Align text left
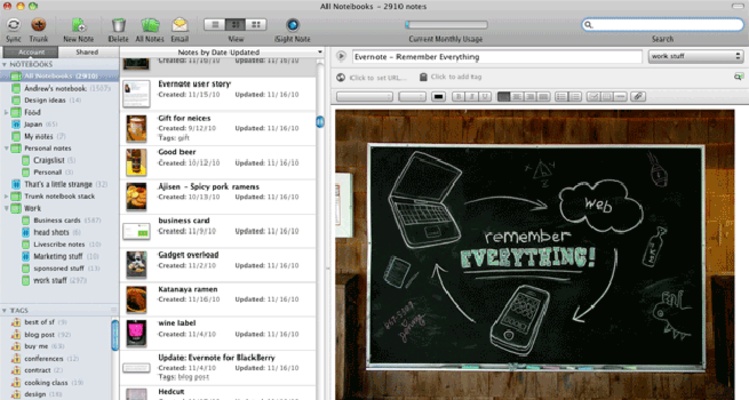Image resolution: width=749 pixels, height=400 pixels. click(x=503, y=97)
